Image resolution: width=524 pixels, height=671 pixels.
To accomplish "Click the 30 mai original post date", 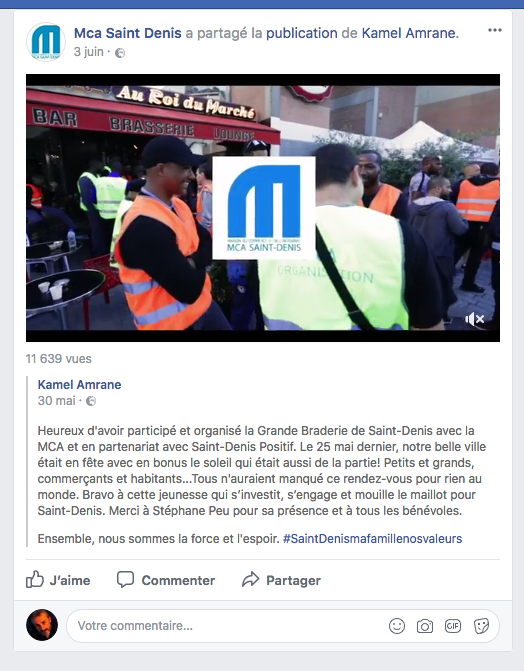I will [x=56, y=401].
